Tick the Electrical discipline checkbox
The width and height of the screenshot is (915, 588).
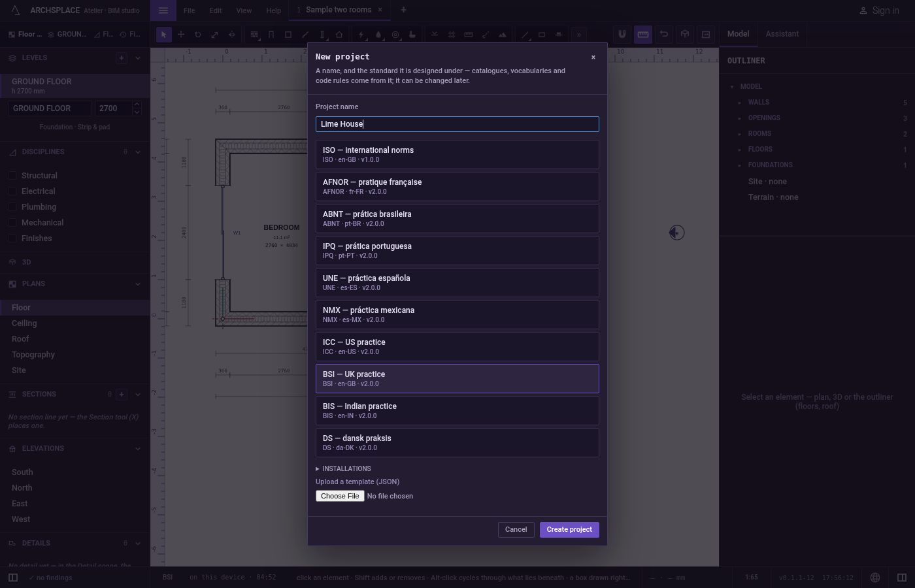12,191
